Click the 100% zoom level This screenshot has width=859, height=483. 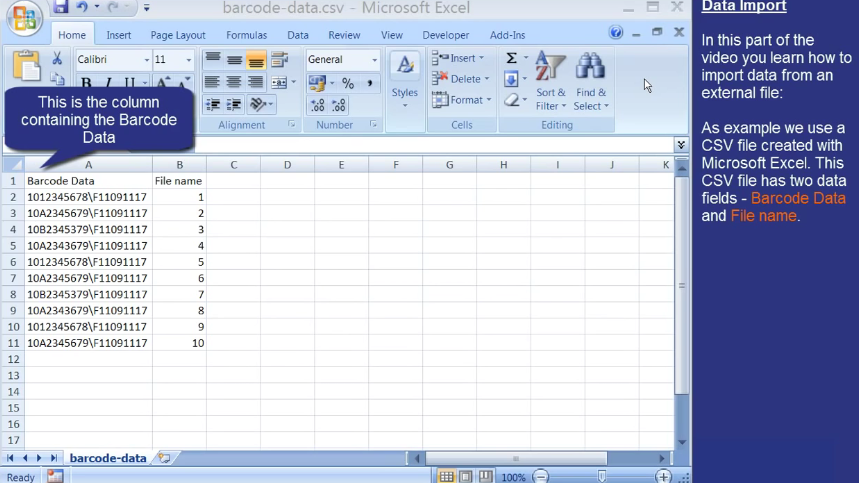click(x=513, y=477)
